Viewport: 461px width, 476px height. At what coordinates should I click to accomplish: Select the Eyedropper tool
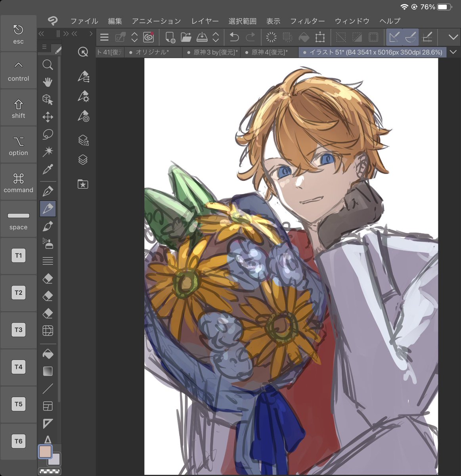coord(48,169)
